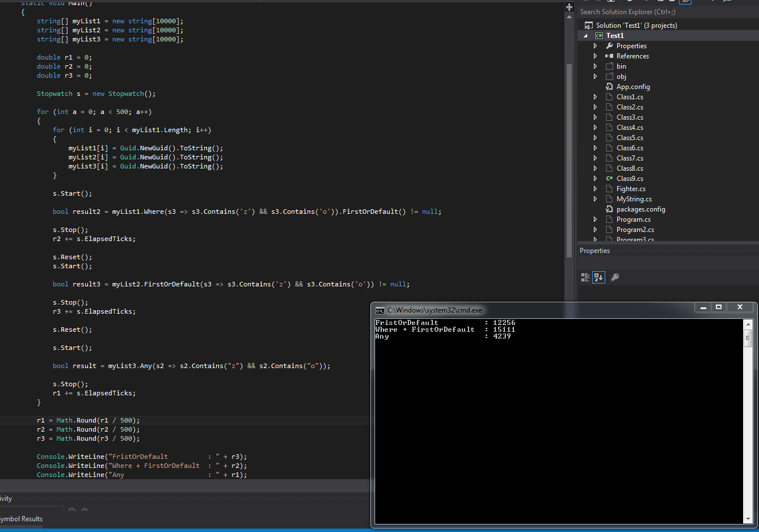Expand the Program.cs file node
Viewport: 759px width, 532px height.
[x=595, y=219]
